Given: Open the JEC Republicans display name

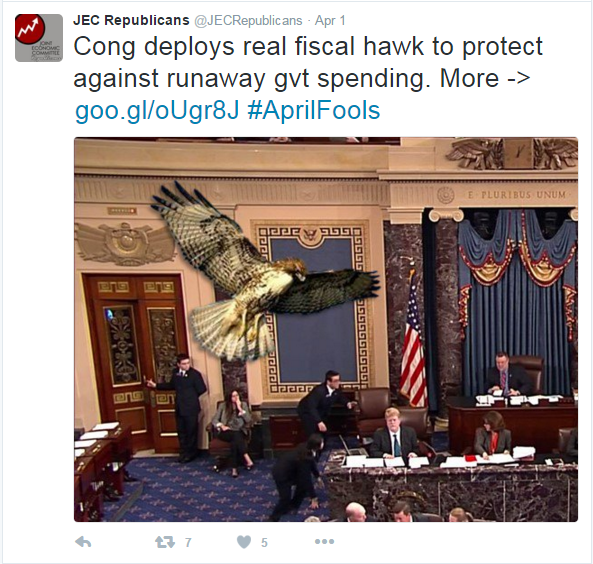Looking at the screenshot, I should click(x=131, y=20).
